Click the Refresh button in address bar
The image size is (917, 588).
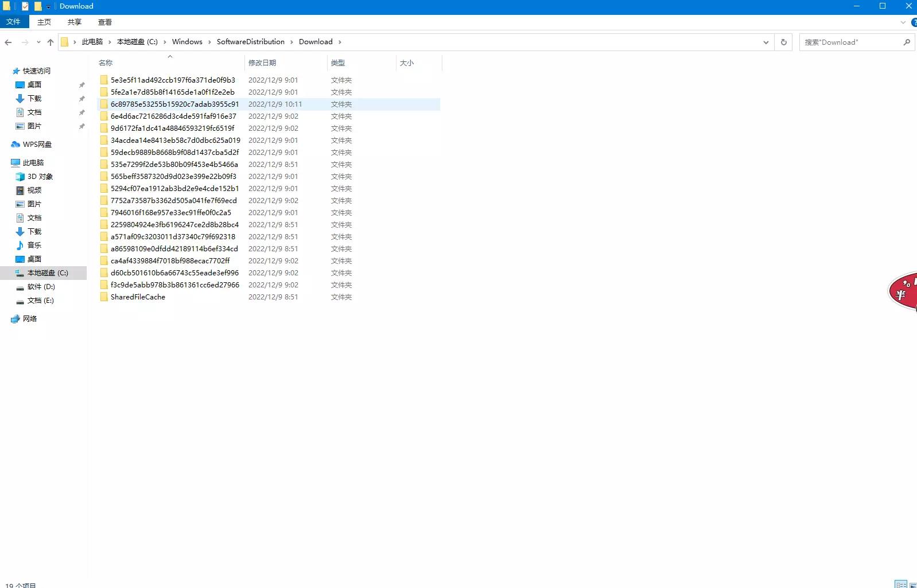(x=783, y=42)
